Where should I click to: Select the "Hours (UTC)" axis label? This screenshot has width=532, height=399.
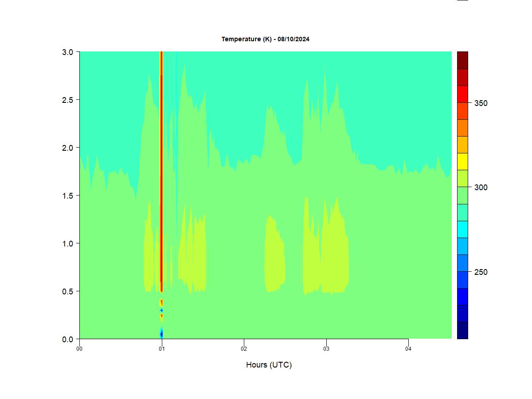click(269, 365)
